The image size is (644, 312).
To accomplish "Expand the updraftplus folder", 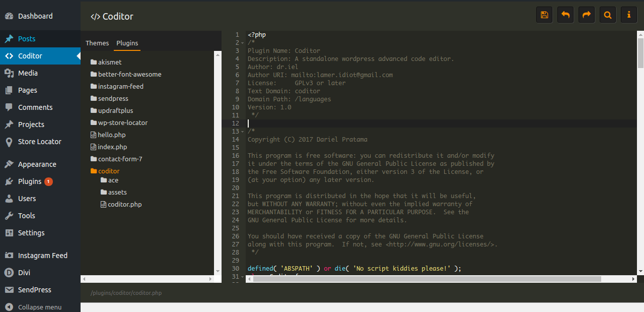I will 112,110.
